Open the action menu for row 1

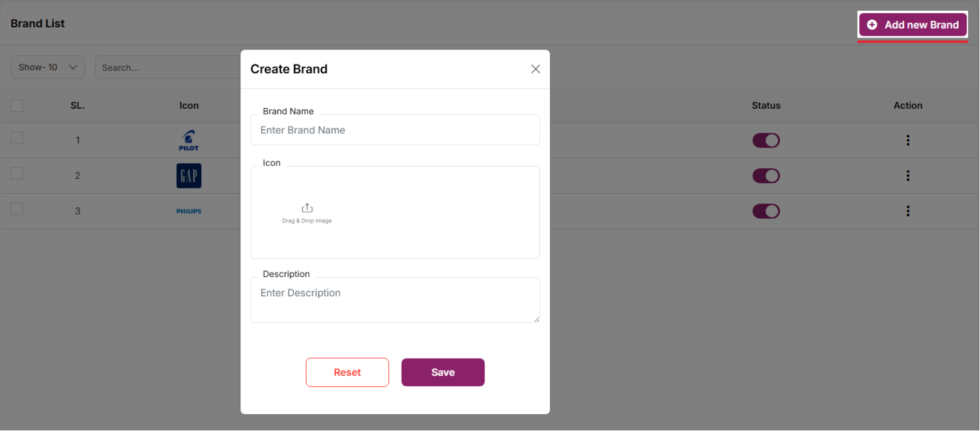[x=907, y=140]
